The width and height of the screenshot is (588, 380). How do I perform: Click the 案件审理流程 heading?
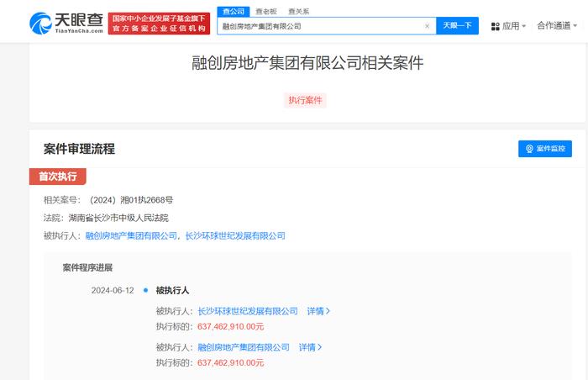coord(79,149)
